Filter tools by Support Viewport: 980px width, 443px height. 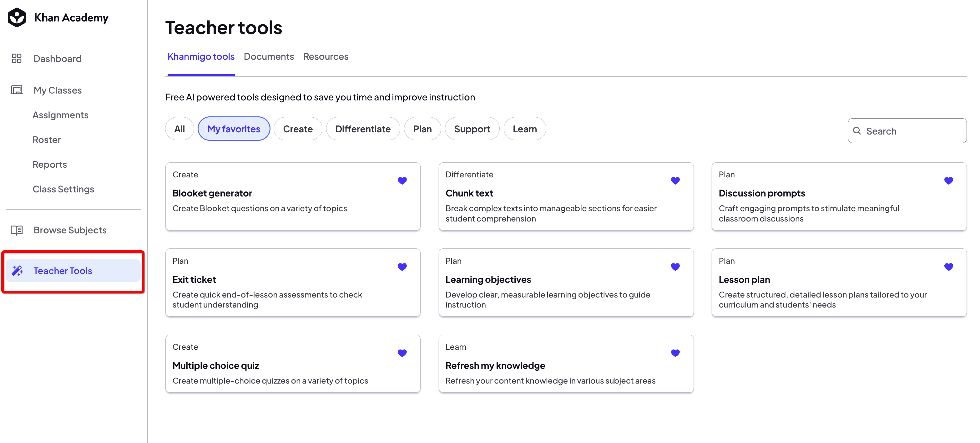(472, 129)
